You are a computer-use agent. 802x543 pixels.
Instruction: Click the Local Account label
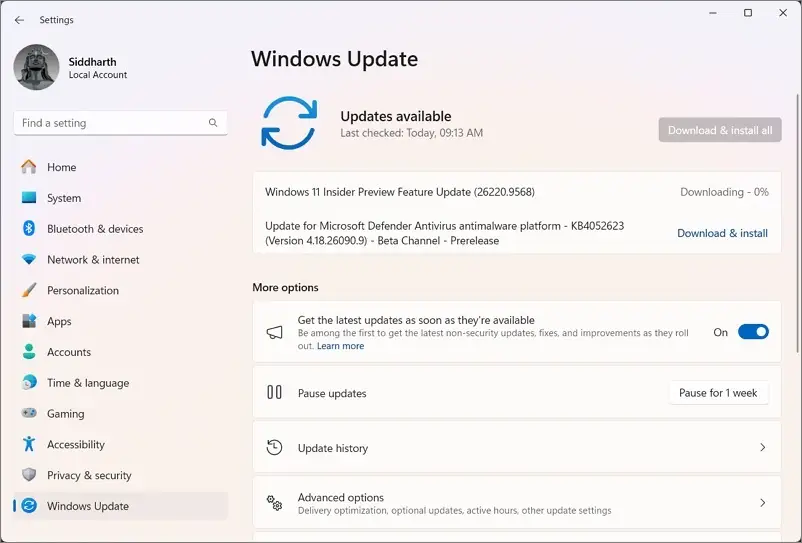click(x=98, y=75)
